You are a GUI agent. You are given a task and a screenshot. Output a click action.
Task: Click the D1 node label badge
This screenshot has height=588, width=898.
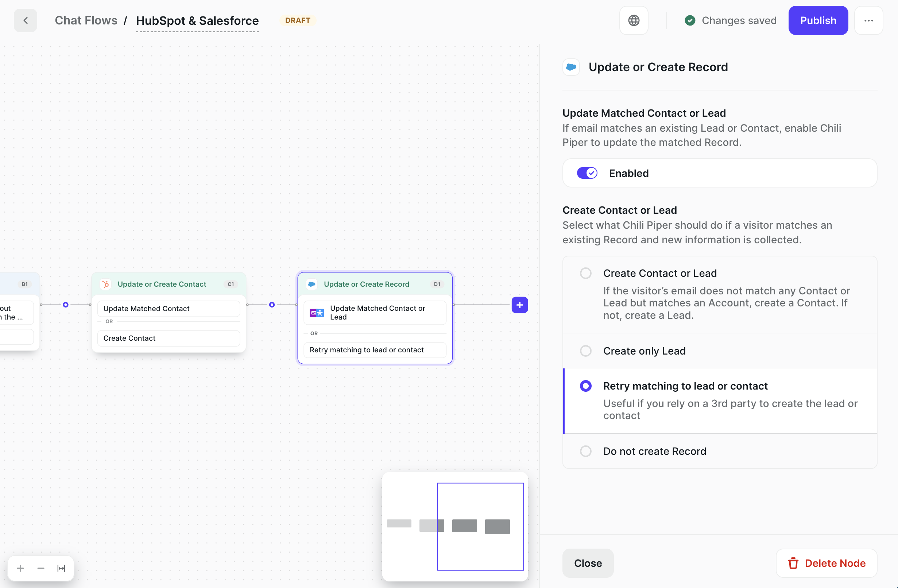click(x=437, y=284)
